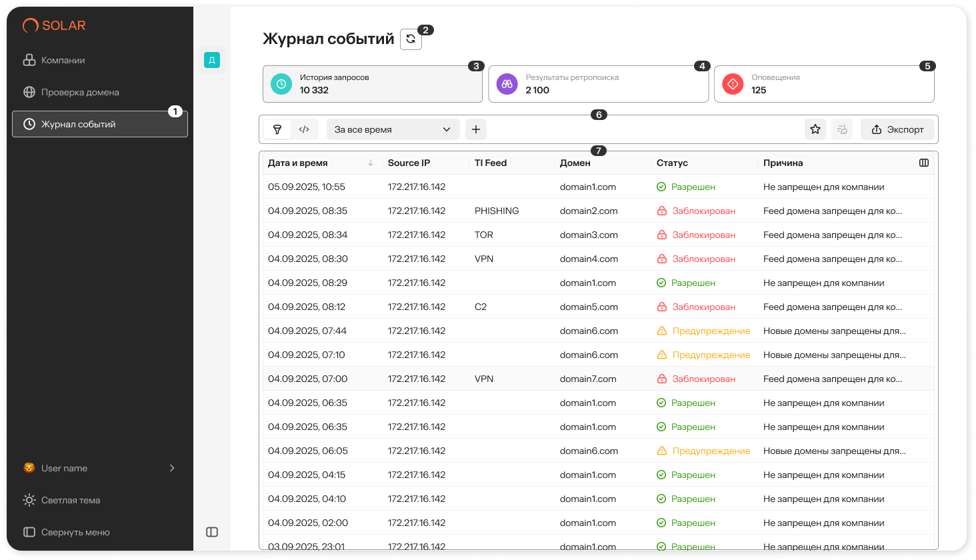Click the Экспорт button
The width and height of the screenshot is (976, 560).
click(x=897, y=129)
